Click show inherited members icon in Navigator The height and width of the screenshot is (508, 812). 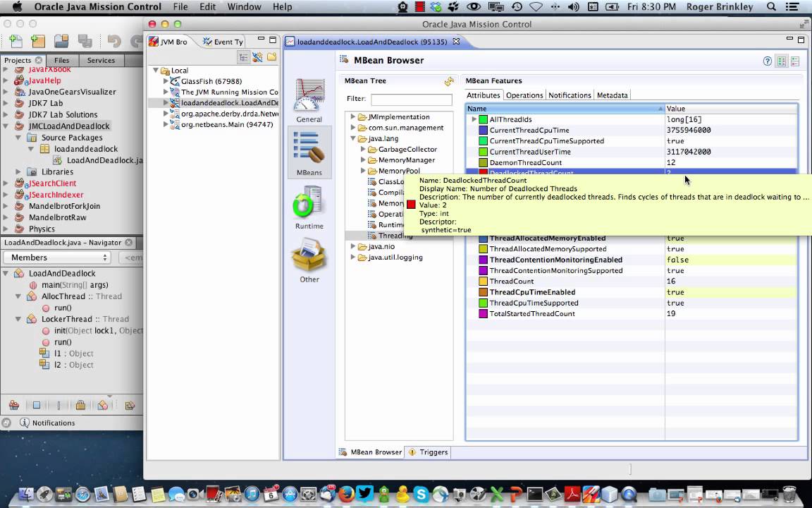[14, 406]
